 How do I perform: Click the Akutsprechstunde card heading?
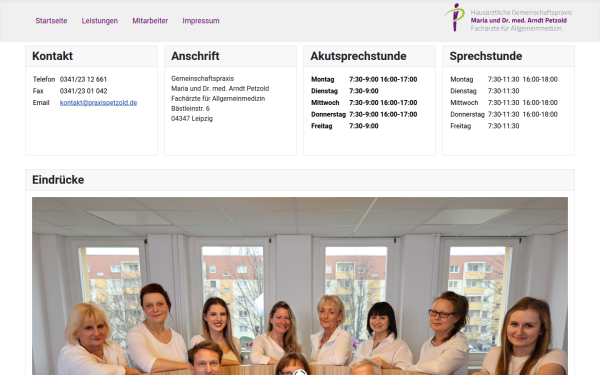359,56
